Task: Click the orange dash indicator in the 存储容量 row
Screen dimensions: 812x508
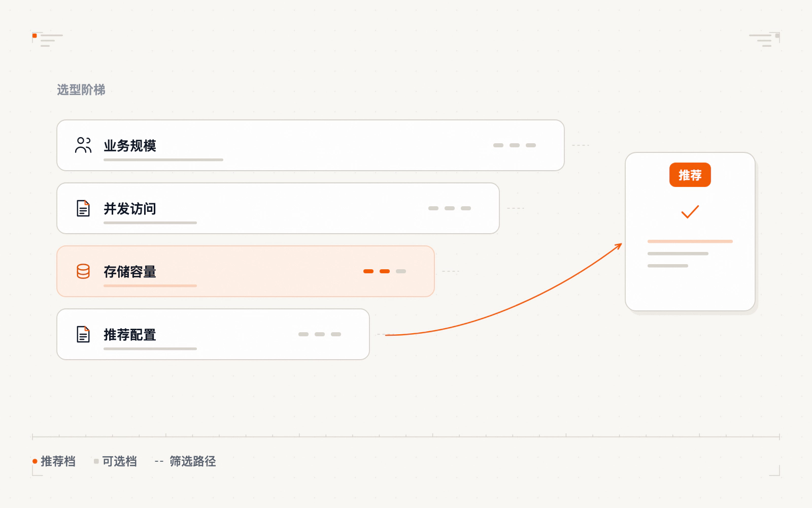Action: [385, 271]
